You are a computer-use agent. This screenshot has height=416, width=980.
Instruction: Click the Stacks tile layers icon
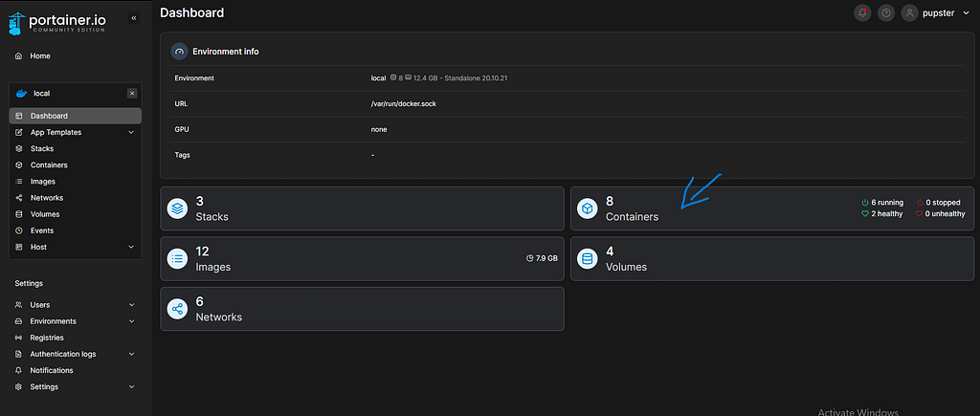pos(177,208)
